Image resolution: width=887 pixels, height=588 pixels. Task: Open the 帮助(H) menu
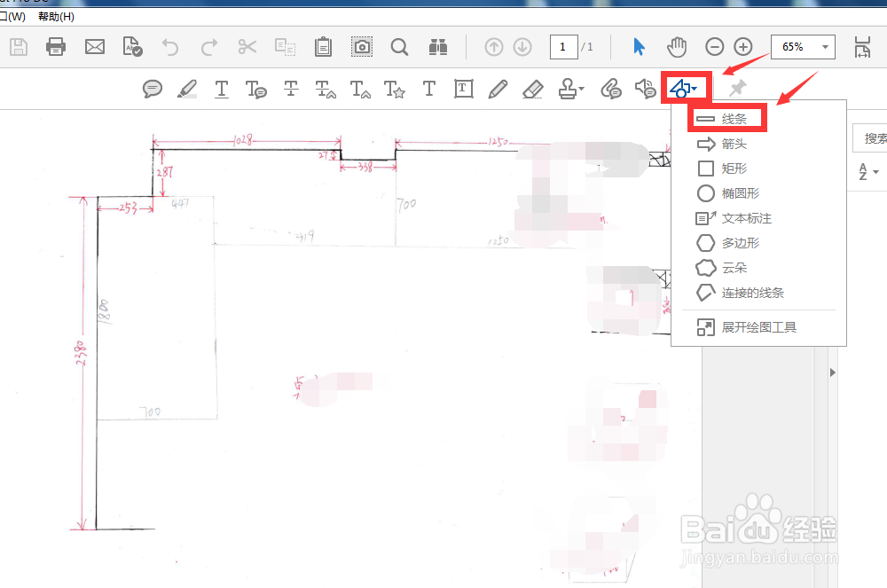coord(56,16)
